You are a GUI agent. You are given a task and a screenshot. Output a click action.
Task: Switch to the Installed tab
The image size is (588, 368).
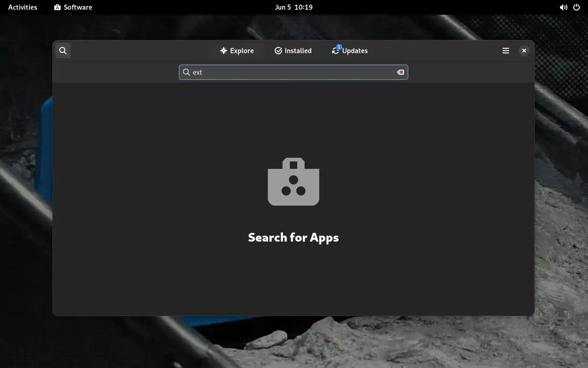293,51
